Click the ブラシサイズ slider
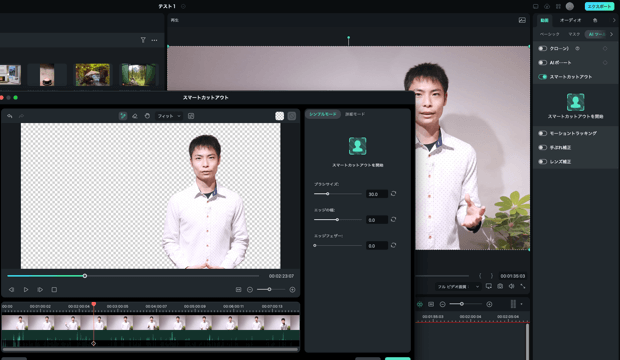The width and height of the screenshot is (620, 360). click(x=338, y=194)
